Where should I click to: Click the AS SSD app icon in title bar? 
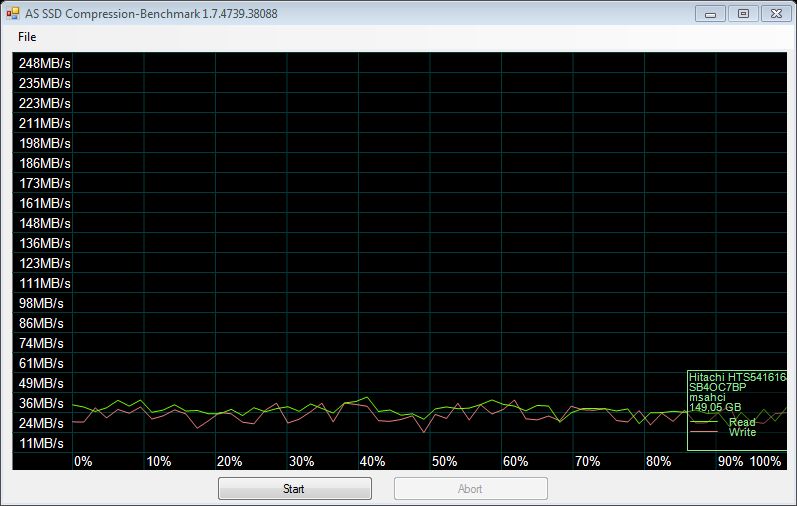(13, 14)
